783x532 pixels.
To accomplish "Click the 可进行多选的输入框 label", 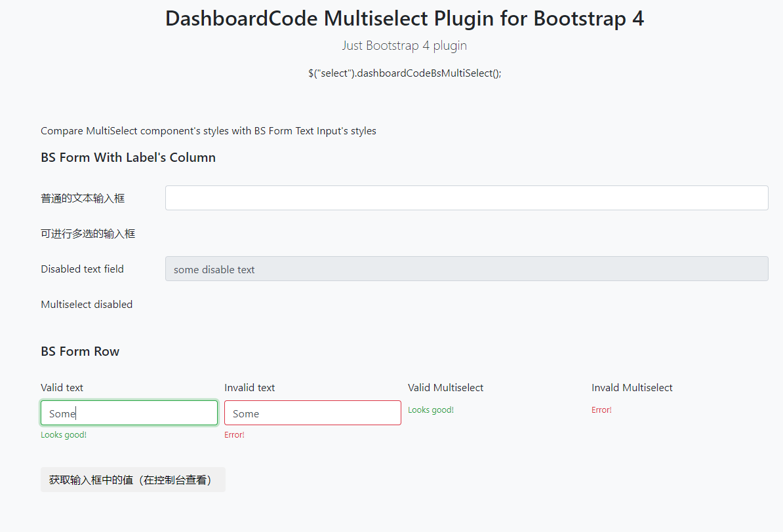I will [88, 233].
